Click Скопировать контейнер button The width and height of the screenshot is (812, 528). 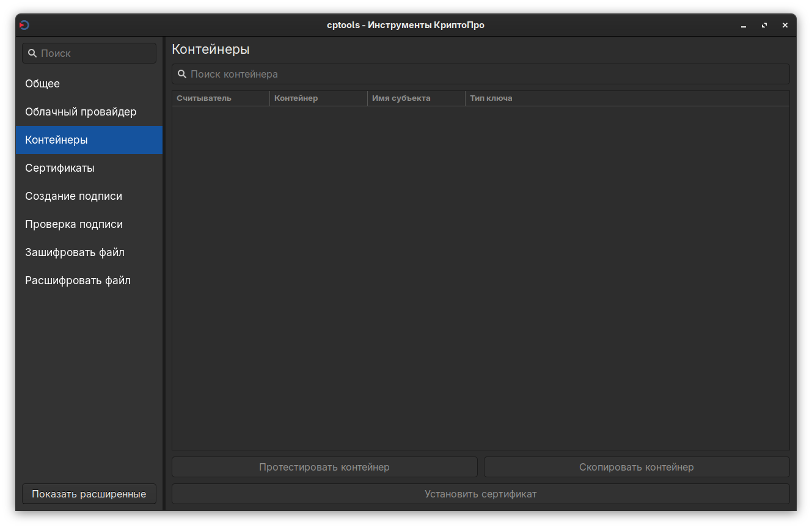636,467
